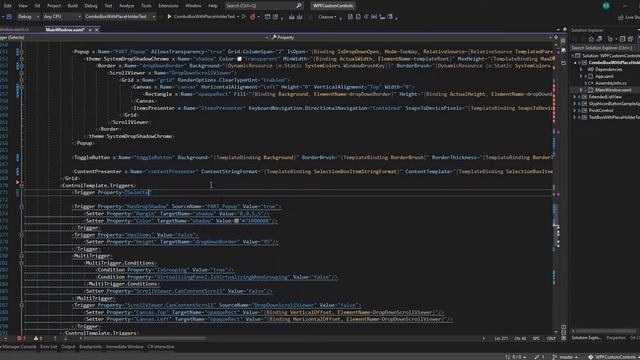
Task: Open the Window menu
Action: pos(193,6)
